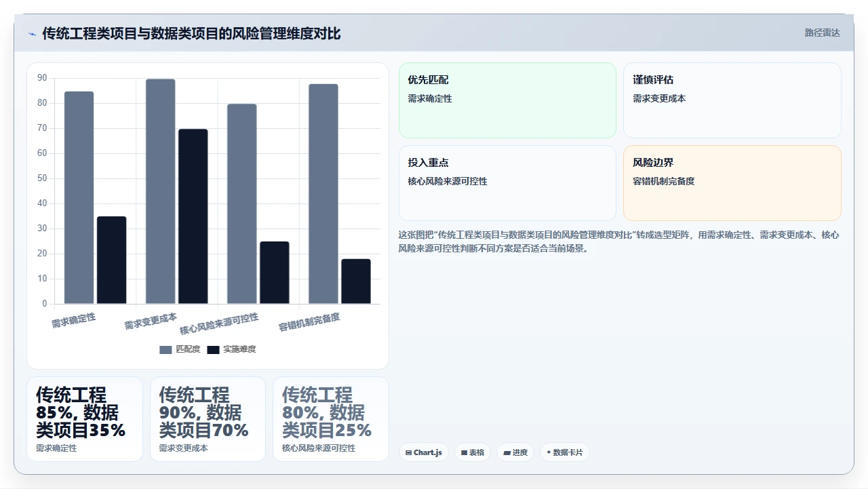The height and width of the screenshot is (489, 868).
Task: Click the icon in Chart.js chip
Action: click(x=408, y=452)
